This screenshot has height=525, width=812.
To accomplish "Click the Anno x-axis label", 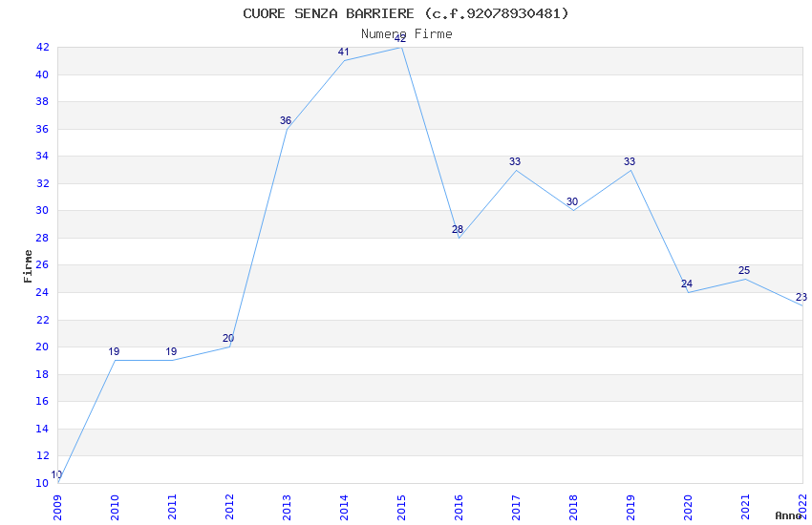I will 788,515.
